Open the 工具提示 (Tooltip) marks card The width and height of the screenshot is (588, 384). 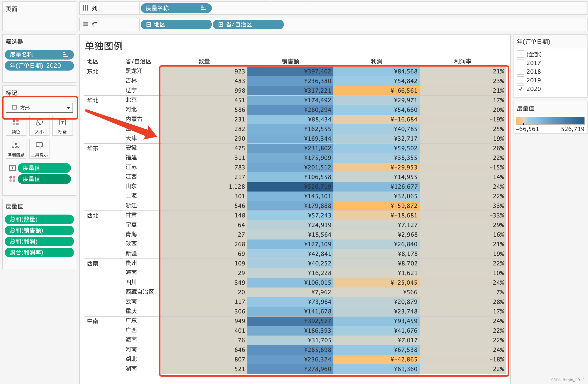(x=39, y=149)
